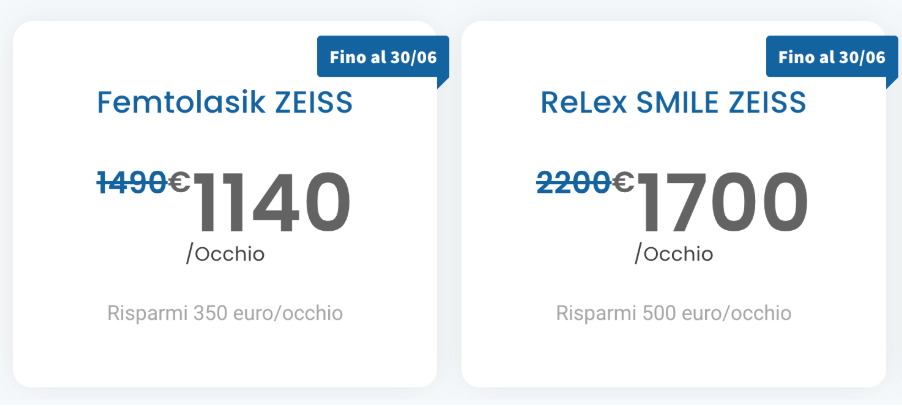Click the euro symbol beside 1490
This screenshot has height=406, width=902.
point(180,182)
